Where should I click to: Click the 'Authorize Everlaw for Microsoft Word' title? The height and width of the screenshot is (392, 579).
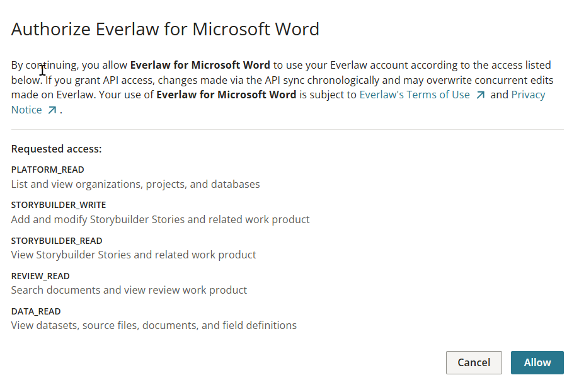click(165, 29)
